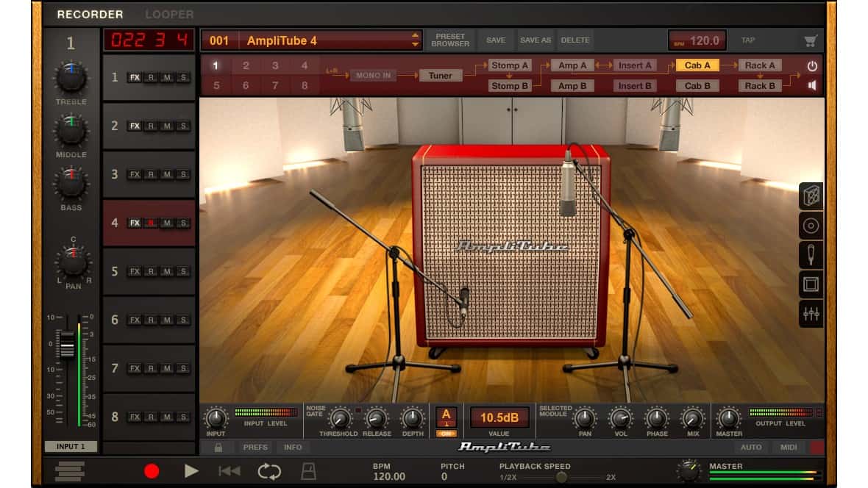Toggle FX on track 3

(x=135, y=174)
